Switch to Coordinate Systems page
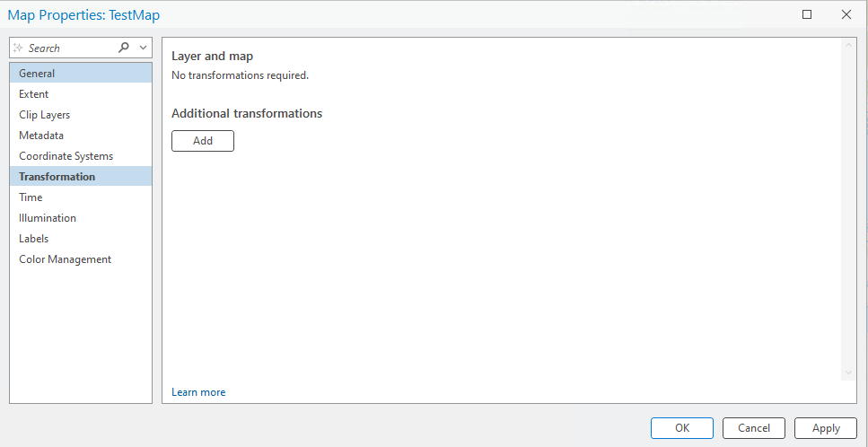The image size is (868, 447). coord(81,156)
